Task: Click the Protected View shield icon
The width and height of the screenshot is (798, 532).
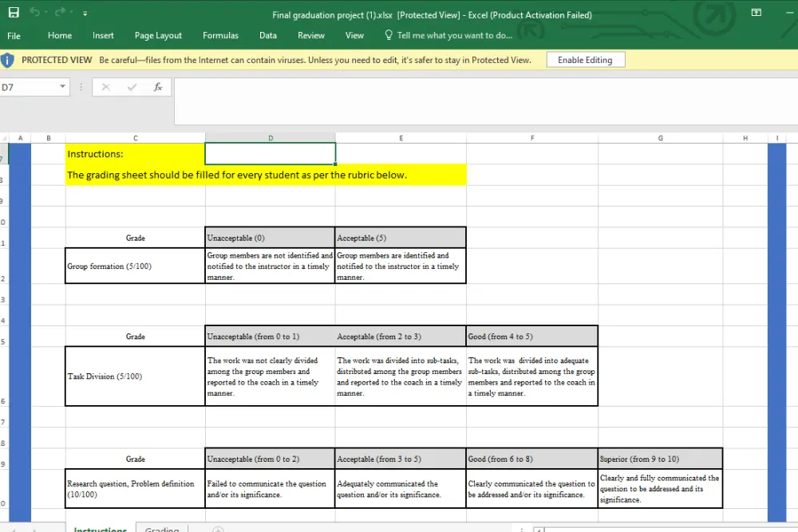Action: click(8, 61)
